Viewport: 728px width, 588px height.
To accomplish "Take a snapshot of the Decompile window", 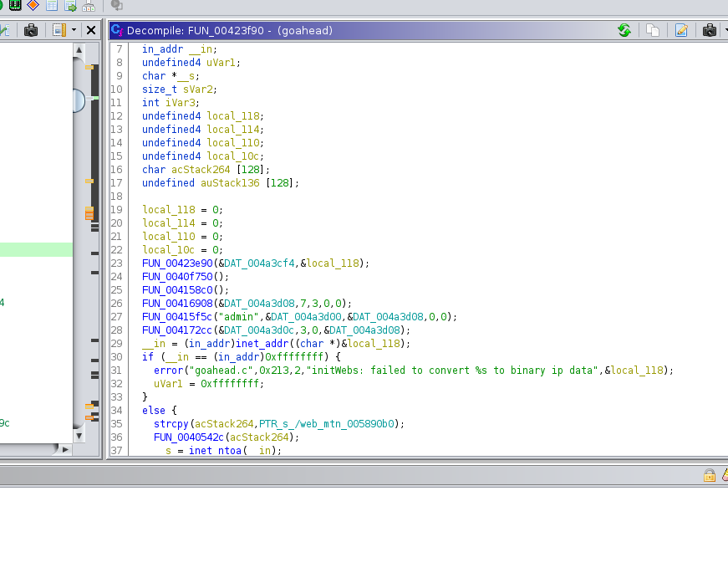I will (710, 31).
